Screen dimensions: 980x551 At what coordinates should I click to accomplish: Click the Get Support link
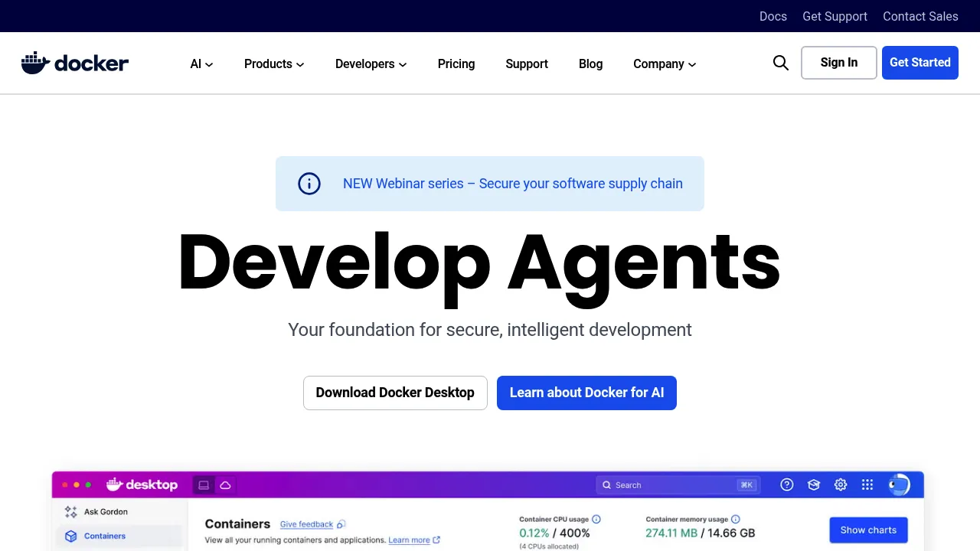click(835, 16)
